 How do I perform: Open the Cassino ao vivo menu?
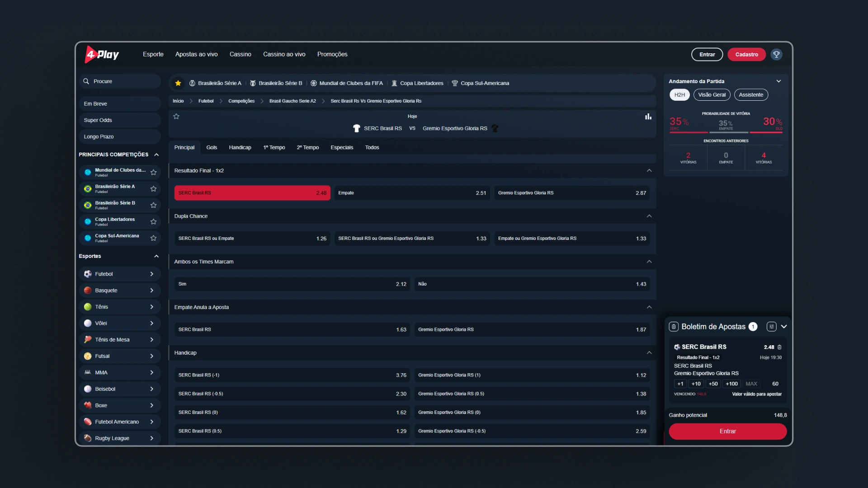[x=284, y=54]
